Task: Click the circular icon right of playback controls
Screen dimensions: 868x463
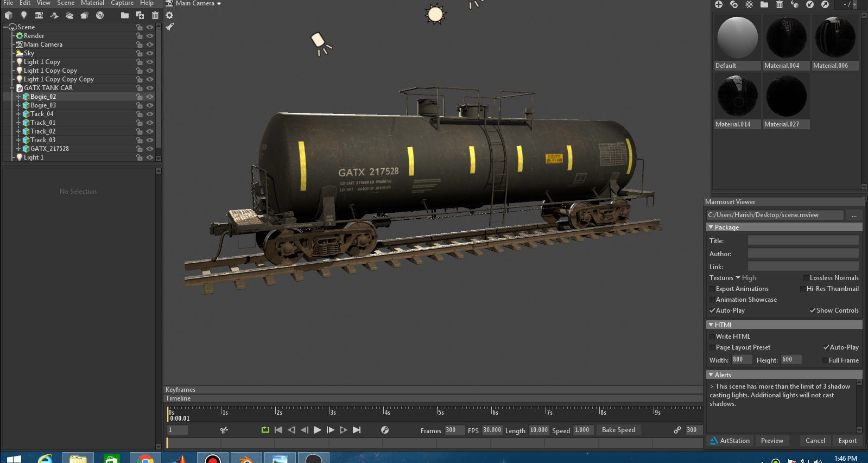Action: pyautogui.click(x=385, y=430)
